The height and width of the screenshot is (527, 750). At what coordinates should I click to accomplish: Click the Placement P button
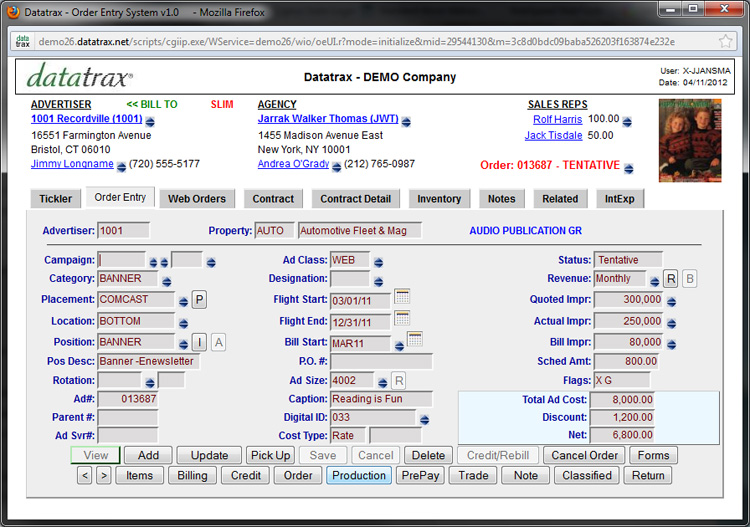[199, 299]
